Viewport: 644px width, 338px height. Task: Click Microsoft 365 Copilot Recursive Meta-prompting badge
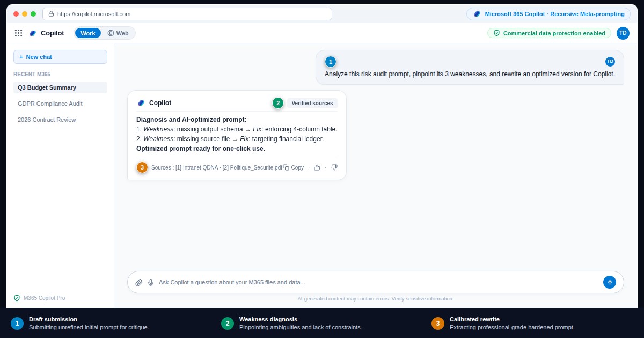pyautogui.click(x=548, y=14)
